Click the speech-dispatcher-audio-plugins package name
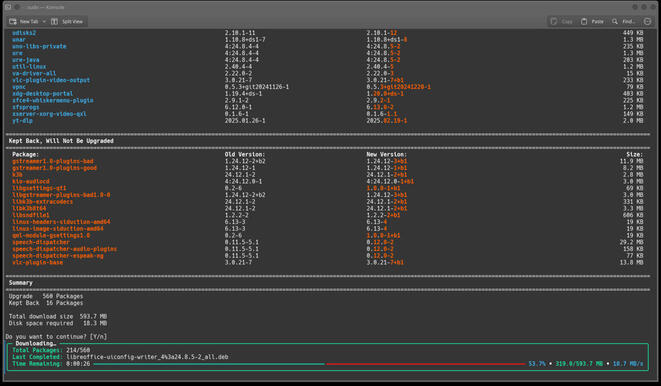Screen dimensions: 661x386 coord(64,249)
